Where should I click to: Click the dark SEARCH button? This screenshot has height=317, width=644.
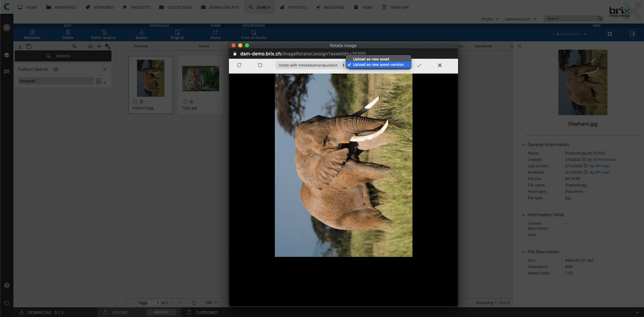[x=63, y=56]
